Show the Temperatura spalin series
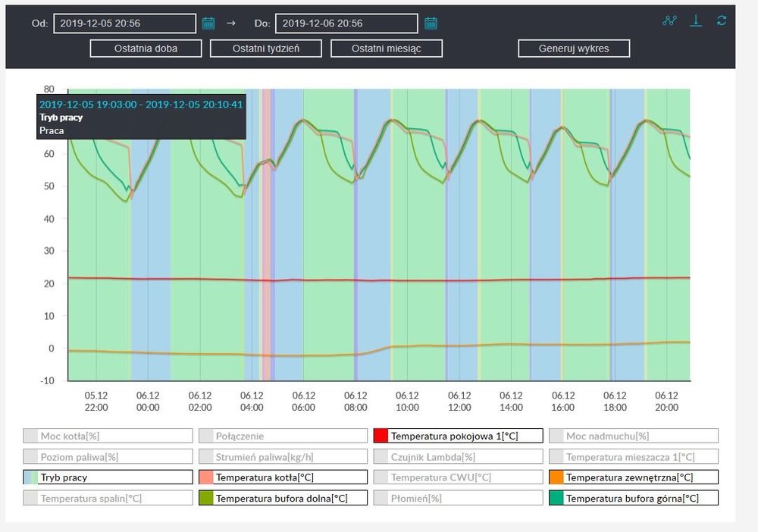758x532 pixels. (x=108, y=499)
